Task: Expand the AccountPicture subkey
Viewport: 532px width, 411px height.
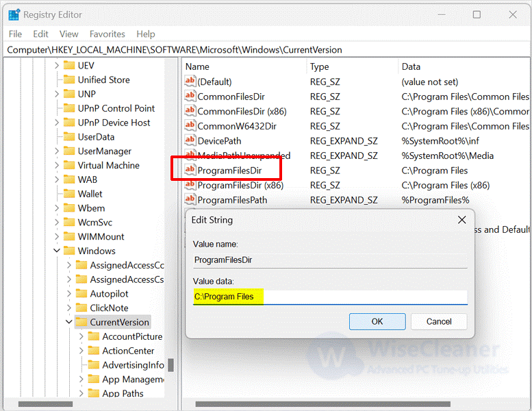Action: [x=81, y=336]
